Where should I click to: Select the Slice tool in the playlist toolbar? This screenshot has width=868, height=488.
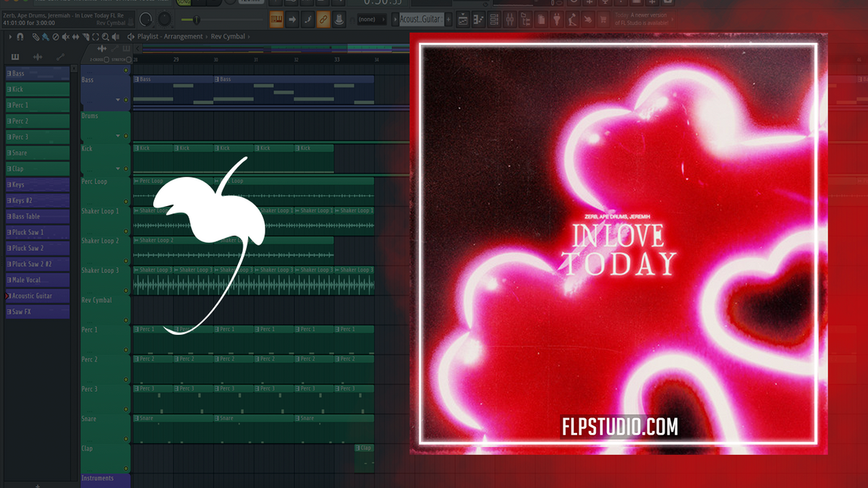click(x=87, y=36)
